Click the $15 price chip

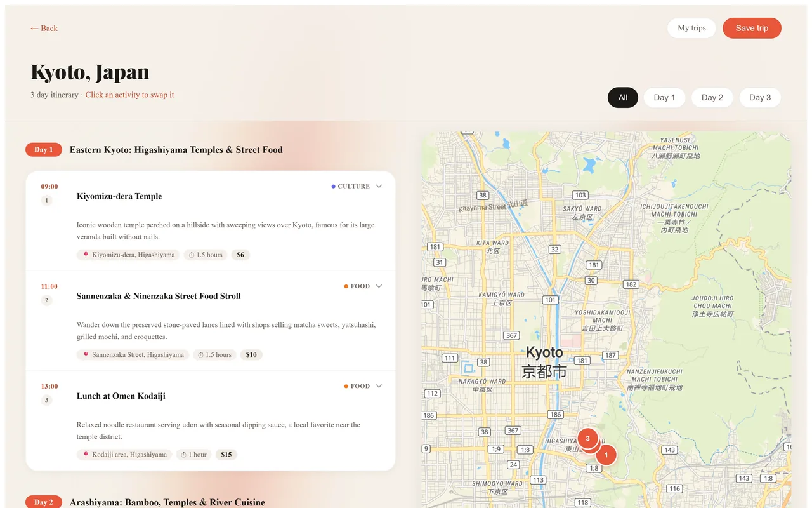point(226,455)
